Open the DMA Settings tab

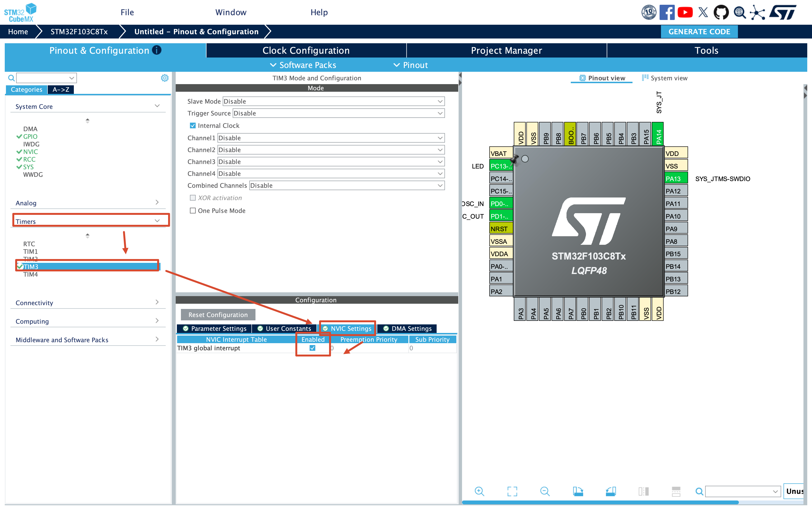(x=407, y=328)
